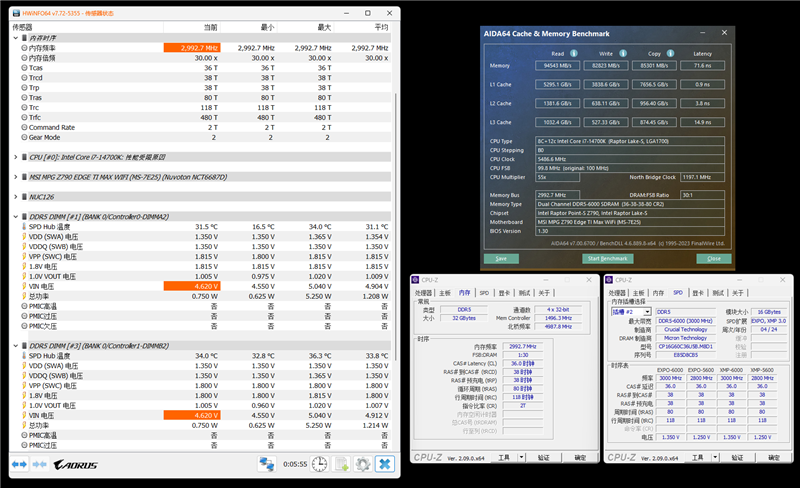The image size is (800, 488).
Task: Click chip icon of NUC126 group header
Action: 24,197
